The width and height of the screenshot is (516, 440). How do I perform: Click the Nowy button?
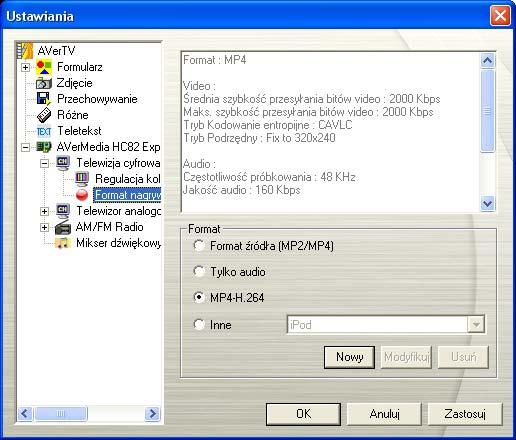pyautogui.click(x=349, y=357)
